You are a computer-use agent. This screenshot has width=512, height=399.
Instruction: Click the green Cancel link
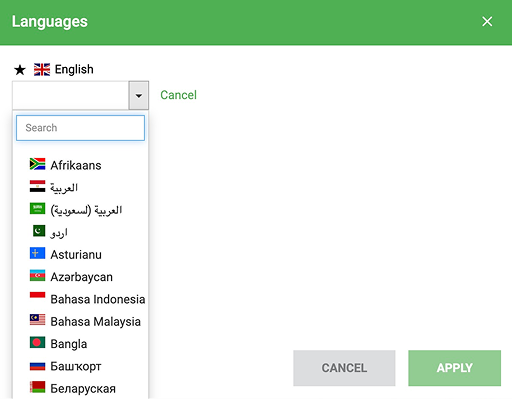coord(179,95)
